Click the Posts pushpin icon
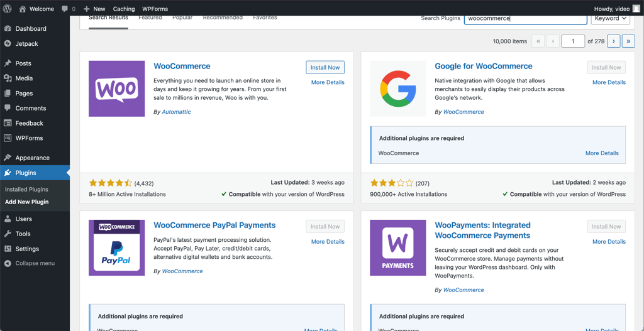Screen dimensions: 644x331 8,63
